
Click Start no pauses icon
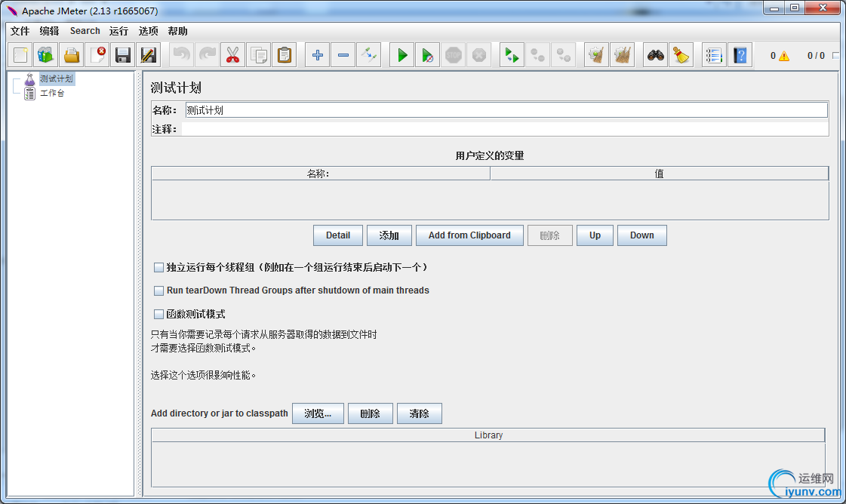(x=427, y=55)
